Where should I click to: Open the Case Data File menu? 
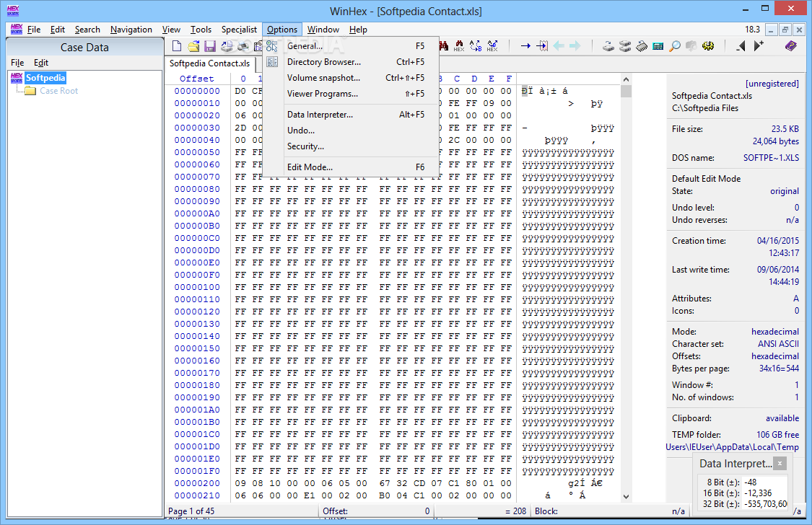(x=17, y=63)
